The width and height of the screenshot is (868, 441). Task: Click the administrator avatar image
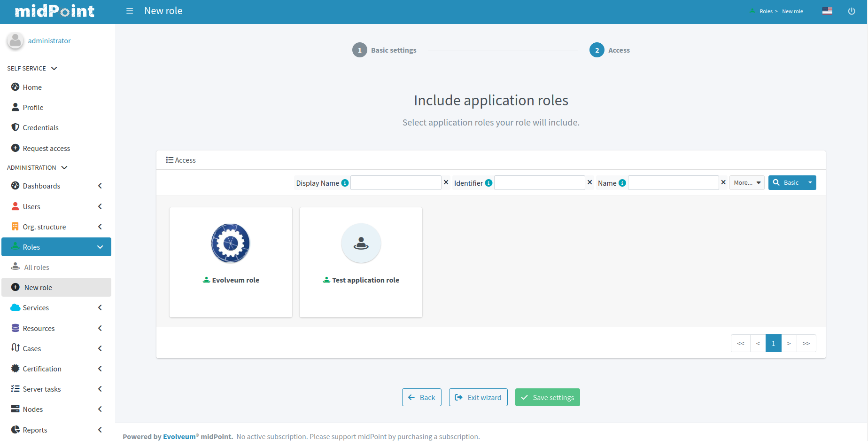point(15,40)
